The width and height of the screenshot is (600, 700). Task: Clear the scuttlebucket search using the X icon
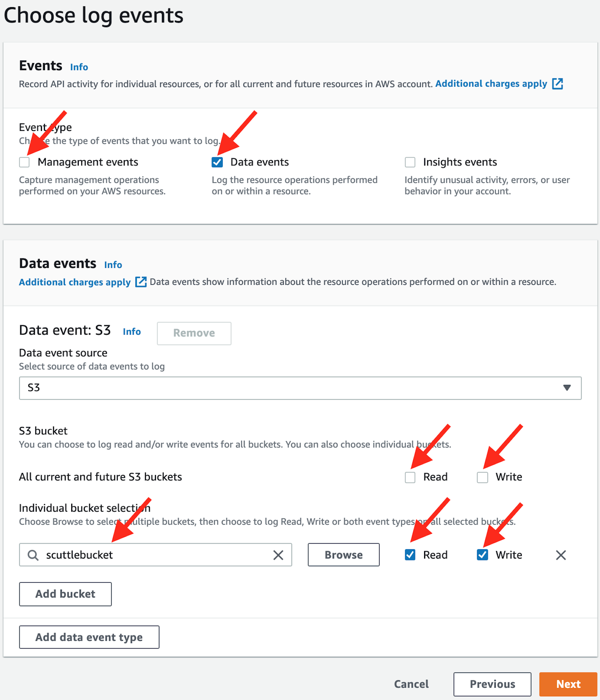click(278, 555)
